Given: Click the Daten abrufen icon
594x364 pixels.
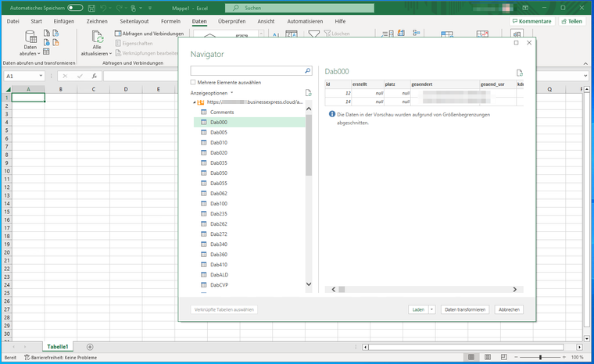Looking at the screenshot, I should [x=31, y=37].
